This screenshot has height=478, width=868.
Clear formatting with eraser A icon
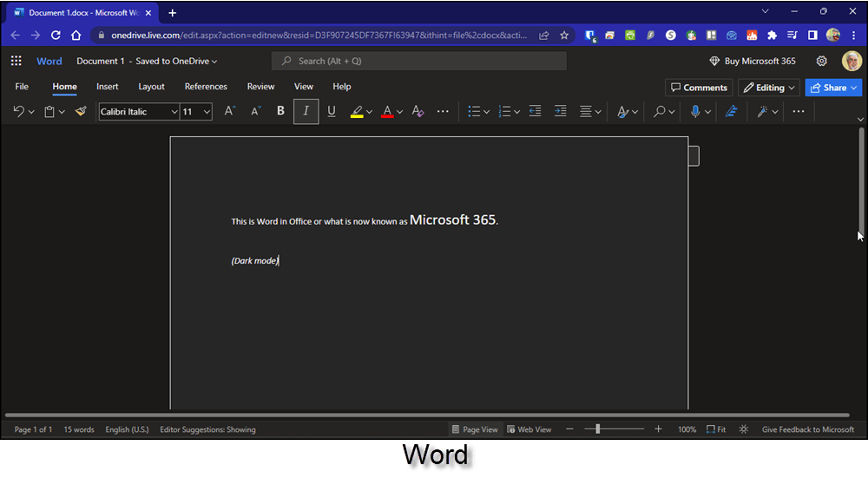[x=418, y=111]
